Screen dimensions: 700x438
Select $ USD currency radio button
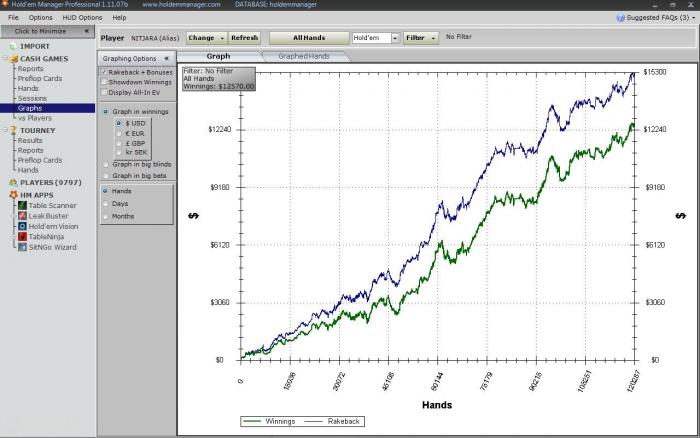tap(119, 123)
